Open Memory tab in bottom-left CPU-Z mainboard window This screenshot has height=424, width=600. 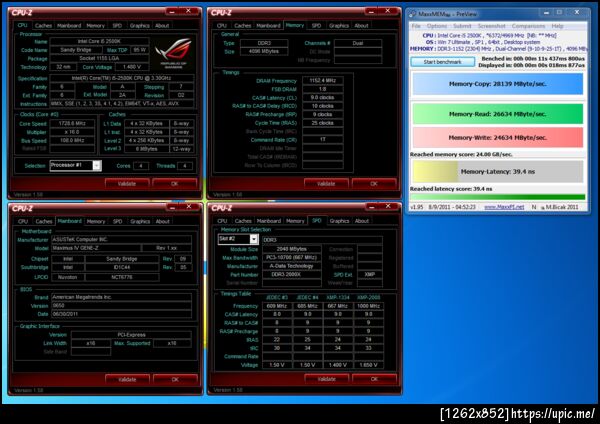coord(96,221)
